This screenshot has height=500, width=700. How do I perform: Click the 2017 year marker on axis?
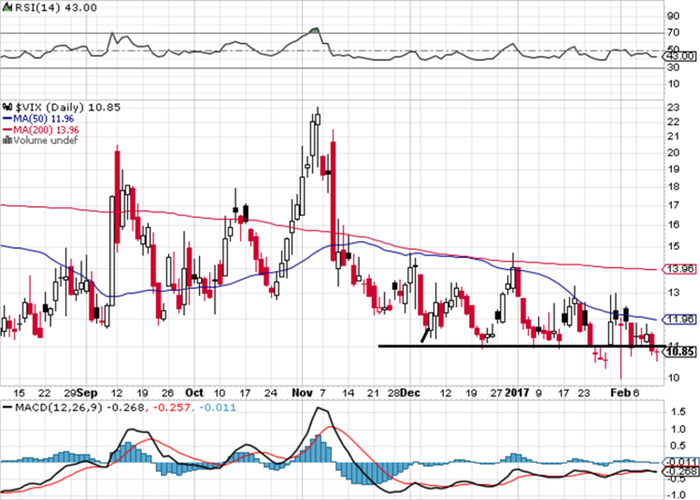(x=517, y=393)
